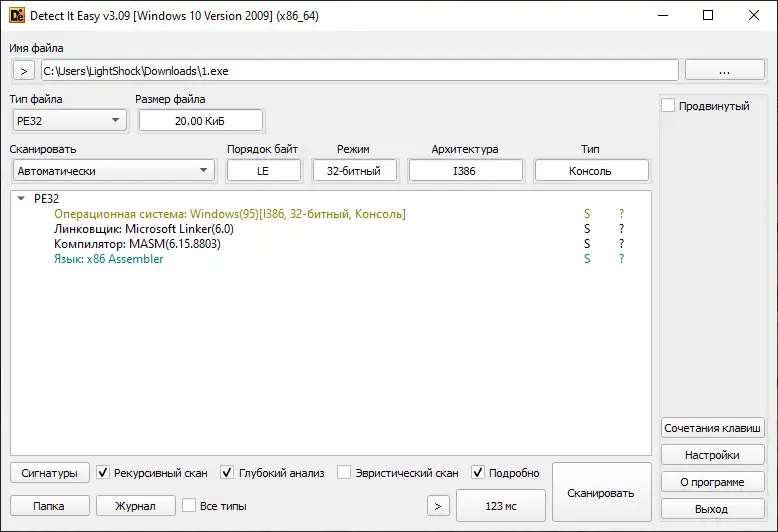Click the Выход exit button
778x532 pixels.
coord(713,509)
